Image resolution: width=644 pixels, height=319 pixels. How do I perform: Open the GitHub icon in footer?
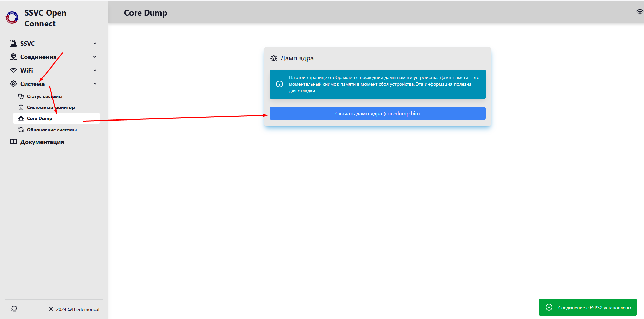click(x=14, y=309)
